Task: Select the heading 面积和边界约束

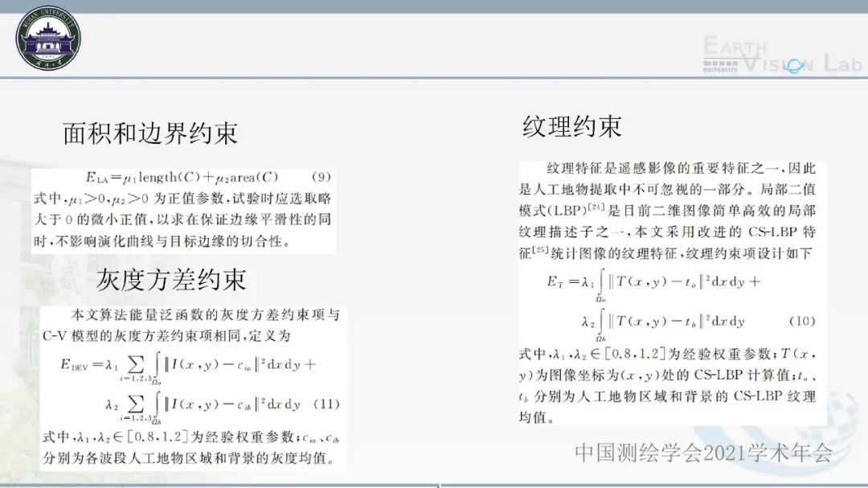Action: [x=150, y=133]
